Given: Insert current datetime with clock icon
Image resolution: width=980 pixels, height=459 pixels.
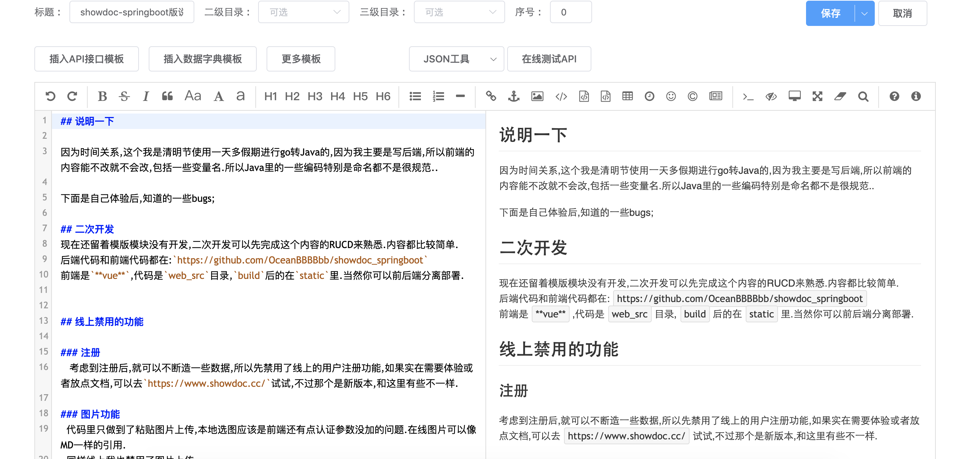Looking at the screenshot, I should [649, 96].
